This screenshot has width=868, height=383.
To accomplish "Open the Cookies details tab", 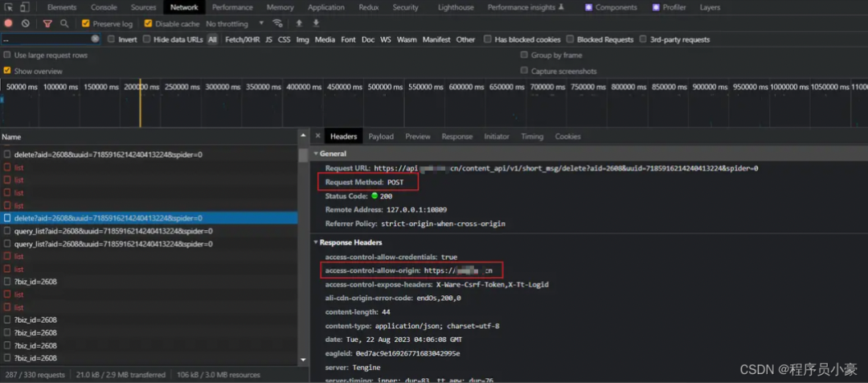I will click(x=568, y=136).
